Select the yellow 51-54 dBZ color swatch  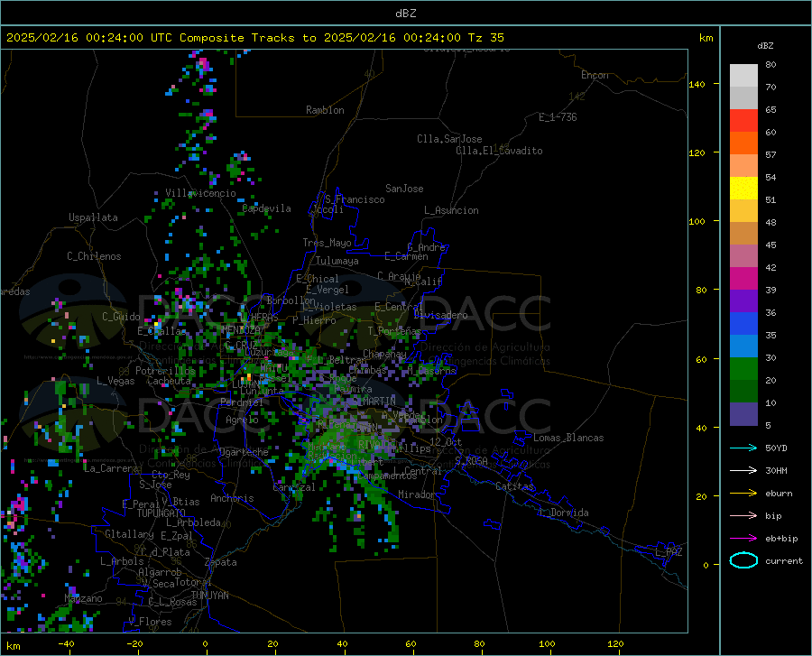click(x=743, y=189)
